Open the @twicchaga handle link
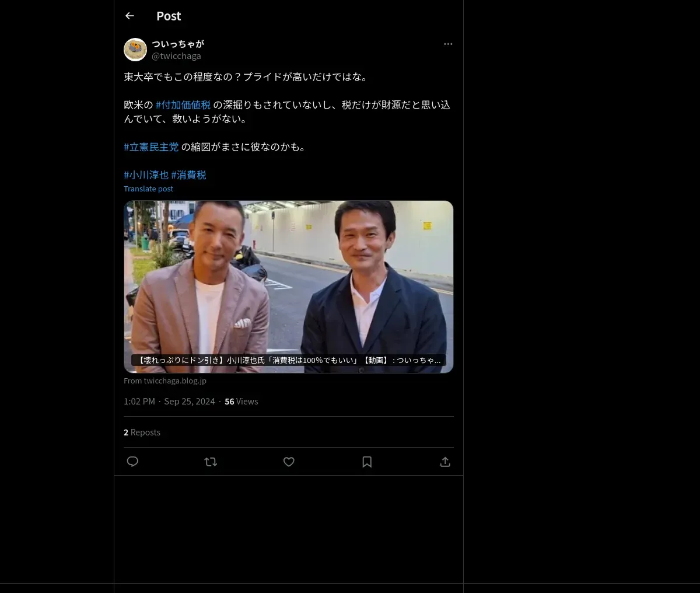This screenshot has height=593, width=700. click(x=176, y=56)
